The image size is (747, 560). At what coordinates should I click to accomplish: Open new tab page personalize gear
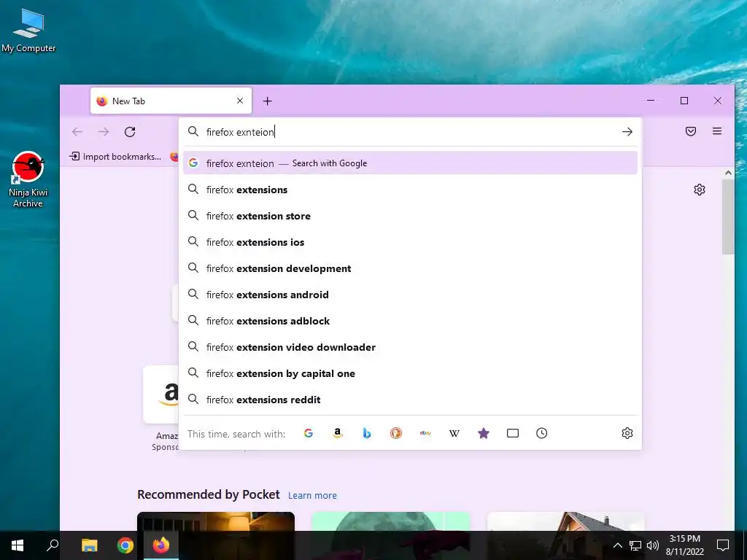[x=699, y=190]
